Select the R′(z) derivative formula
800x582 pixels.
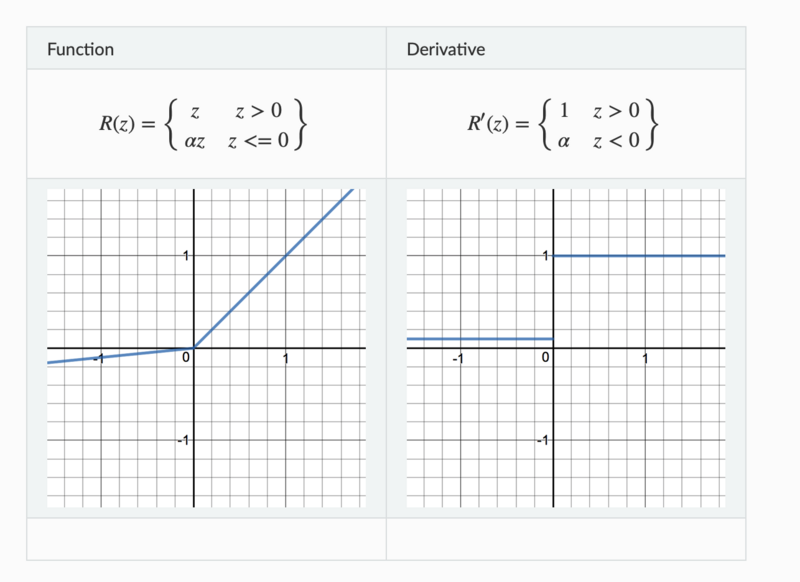pyautogui.click(x=564, y=124)
